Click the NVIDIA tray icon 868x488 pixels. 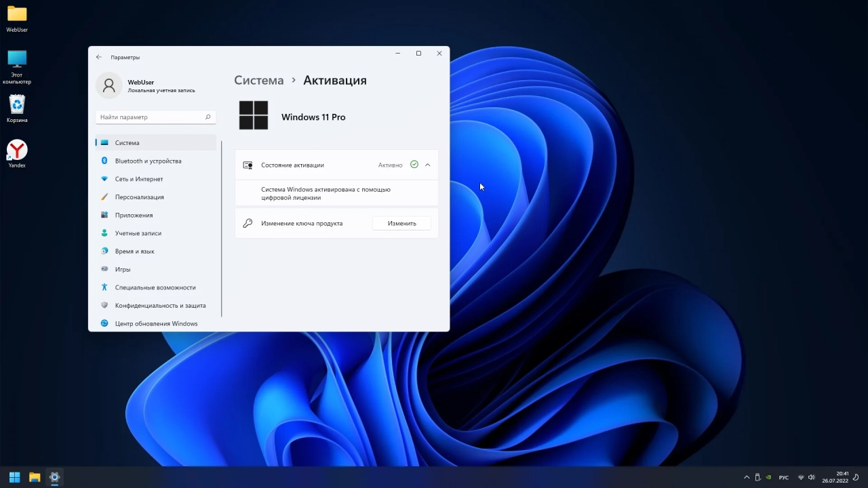[x=768, y=477]
